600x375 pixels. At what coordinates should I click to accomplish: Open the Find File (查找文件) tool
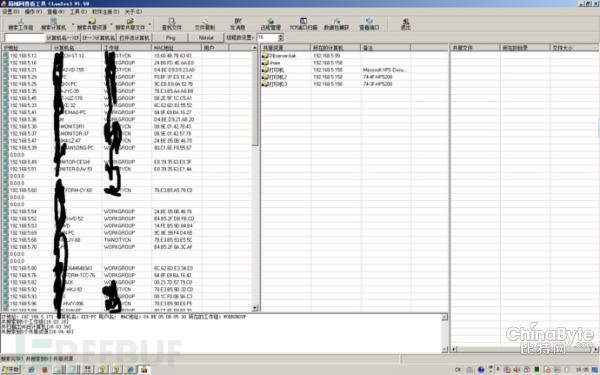pos(172,24)
